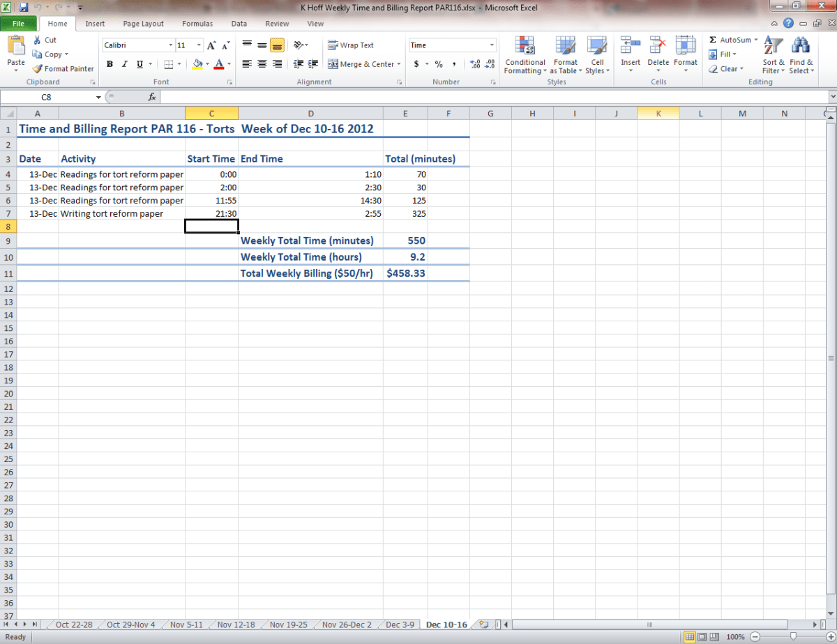
Task: Click the Insert cells icon
Action: [631, 47]
